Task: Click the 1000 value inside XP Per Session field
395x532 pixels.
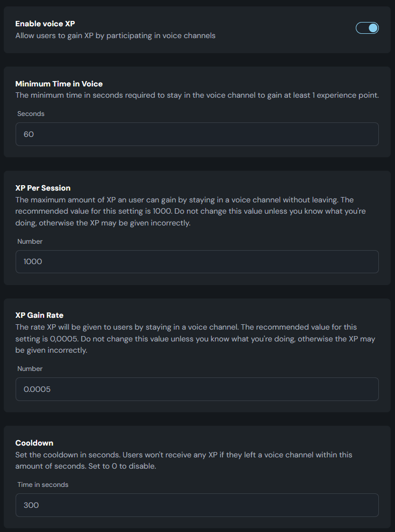Action: click(33, 261)
